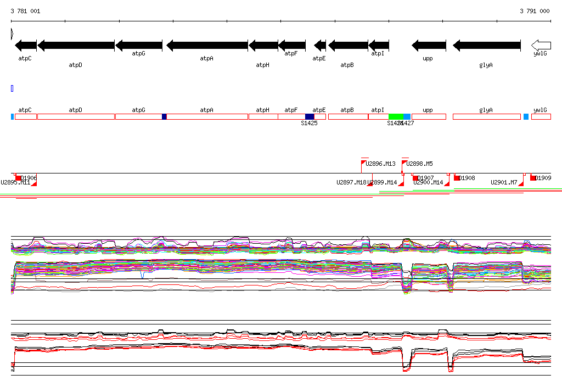Click the S1425 segment label

309,123
